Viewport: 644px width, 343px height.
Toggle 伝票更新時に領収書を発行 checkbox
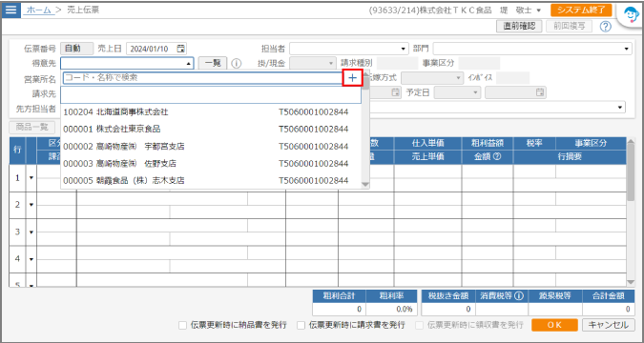click(x=420, y=325)
